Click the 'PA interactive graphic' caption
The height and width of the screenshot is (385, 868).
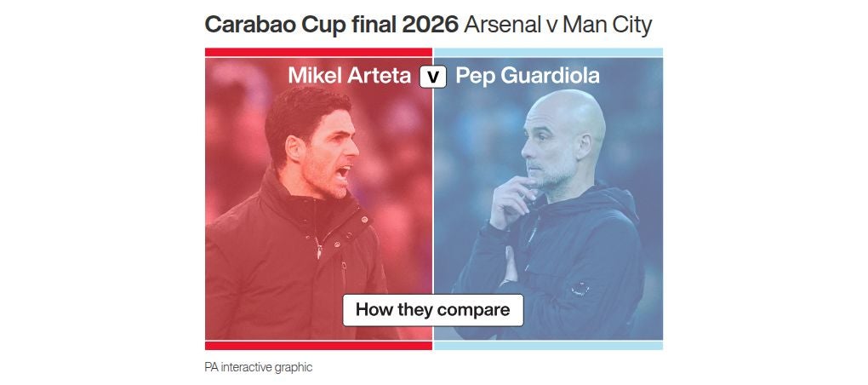259,367
